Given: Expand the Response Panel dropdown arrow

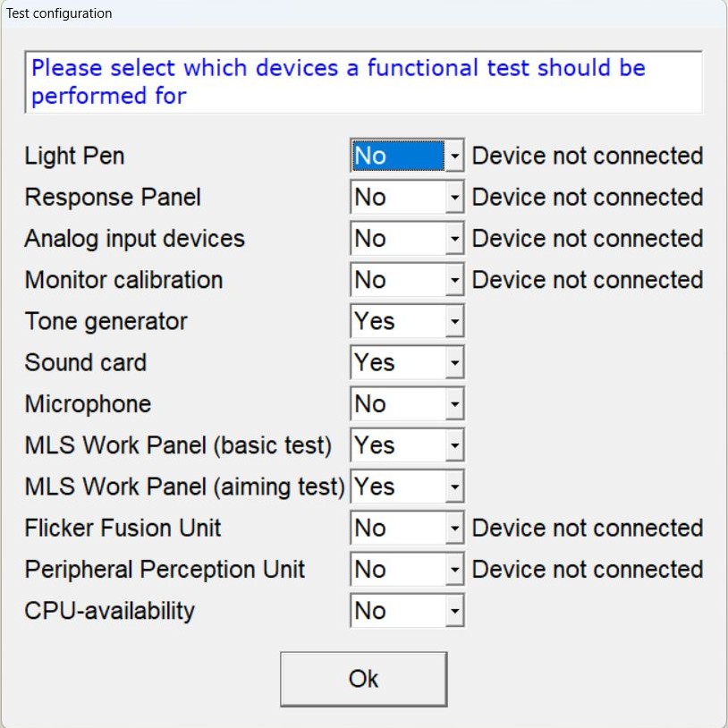Looking at the screenshot, I should (x=454, y=198).
